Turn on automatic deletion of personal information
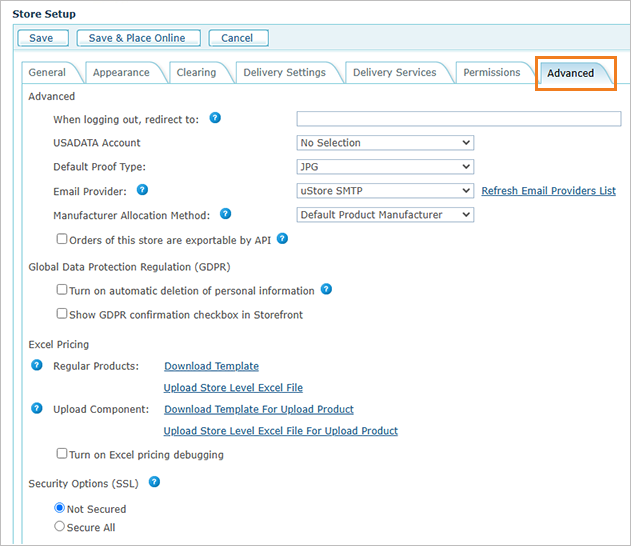The height and width of the screenshot is (546, 631). [62, 290]
